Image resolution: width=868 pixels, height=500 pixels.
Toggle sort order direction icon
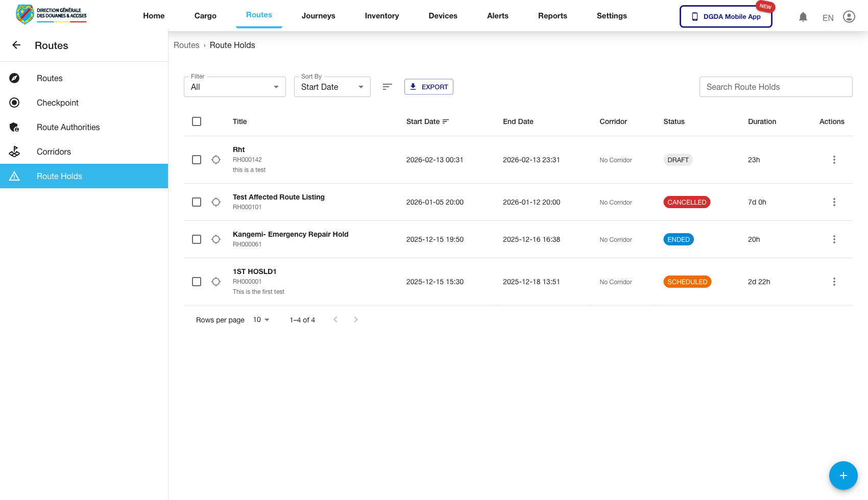click(x=387, y=87)
